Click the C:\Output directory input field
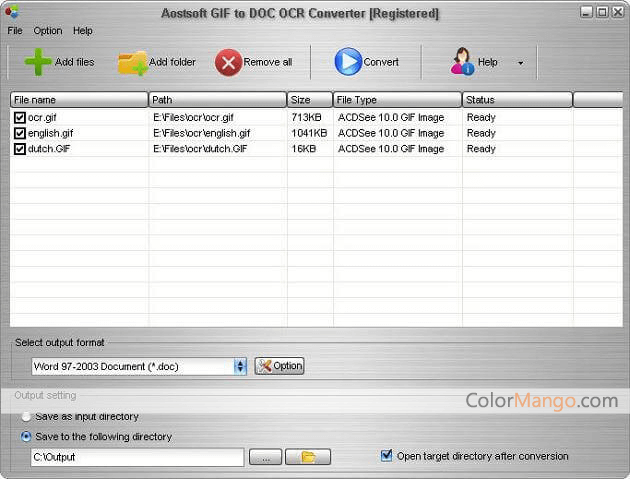 point(137,457)
